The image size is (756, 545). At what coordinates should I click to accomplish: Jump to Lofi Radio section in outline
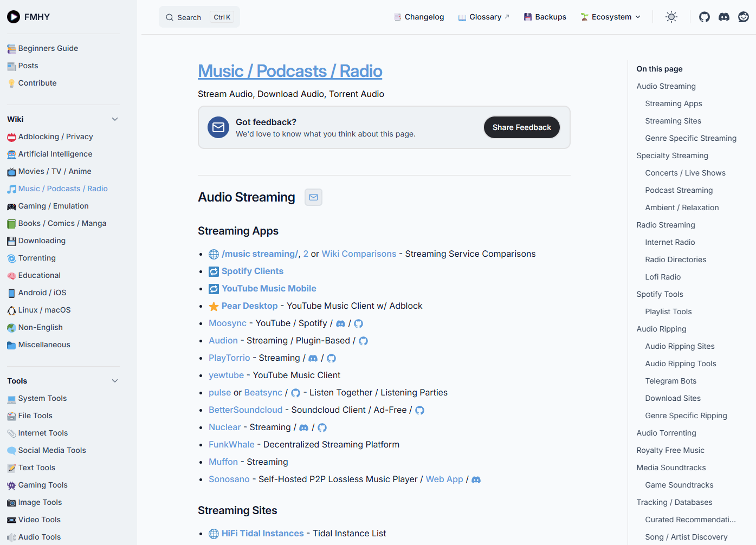point(663,277)
